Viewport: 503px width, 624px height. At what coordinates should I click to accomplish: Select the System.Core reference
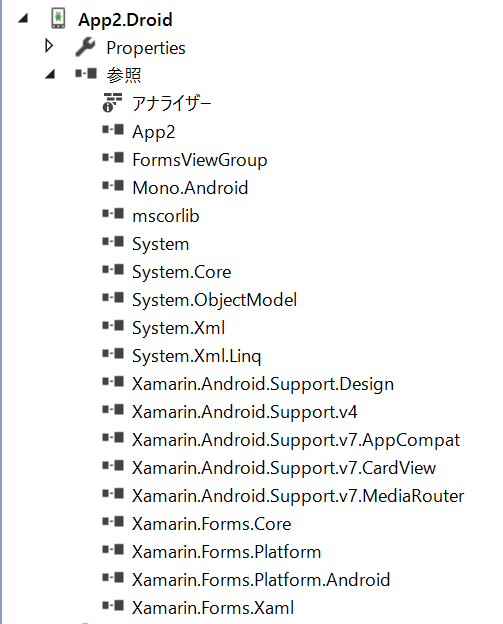pyautogui.click(x=181, y=272)
